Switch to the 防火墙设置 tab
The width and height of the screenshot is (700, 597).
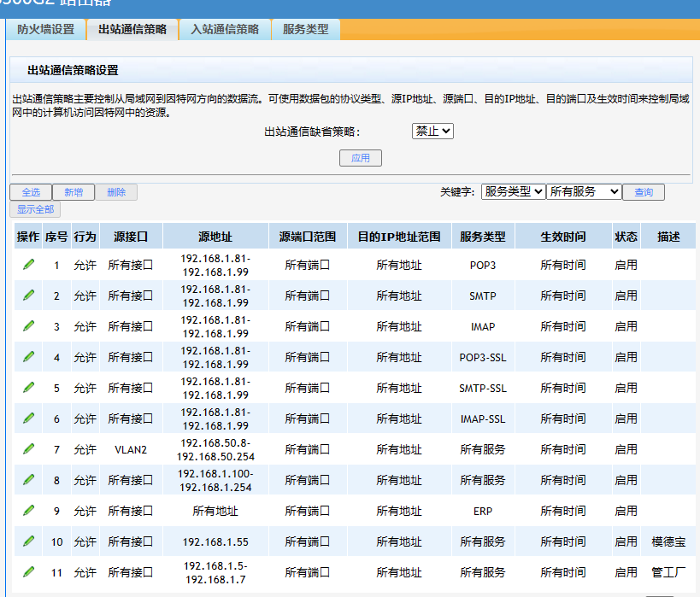point(46,29)
